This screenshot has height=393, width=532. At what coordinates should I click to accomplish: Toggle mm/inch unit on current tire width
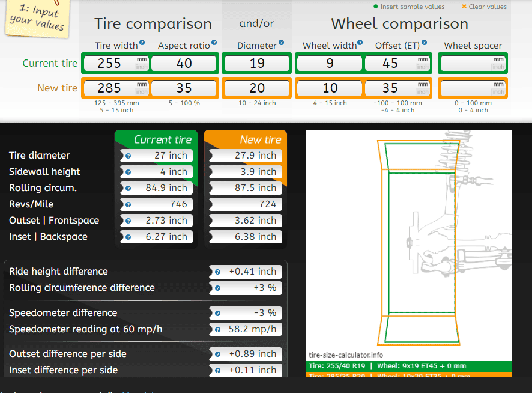(142, 63)
